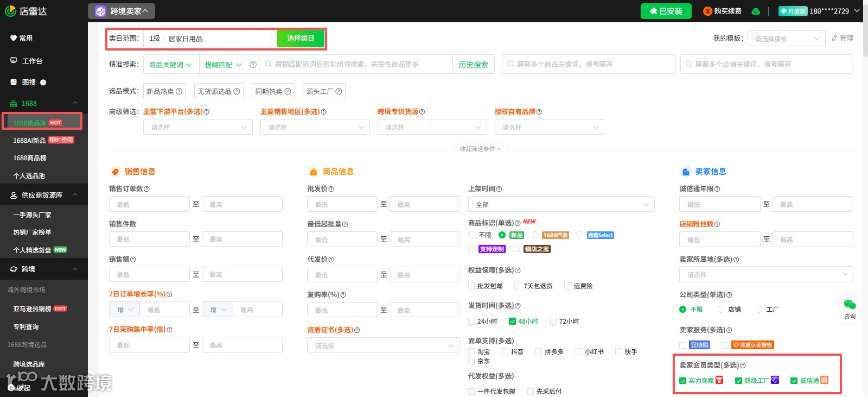Click the 供应商货源库 person icon
Image resolution: width=868 pixels, height=397 pixels.
(14, 195)
